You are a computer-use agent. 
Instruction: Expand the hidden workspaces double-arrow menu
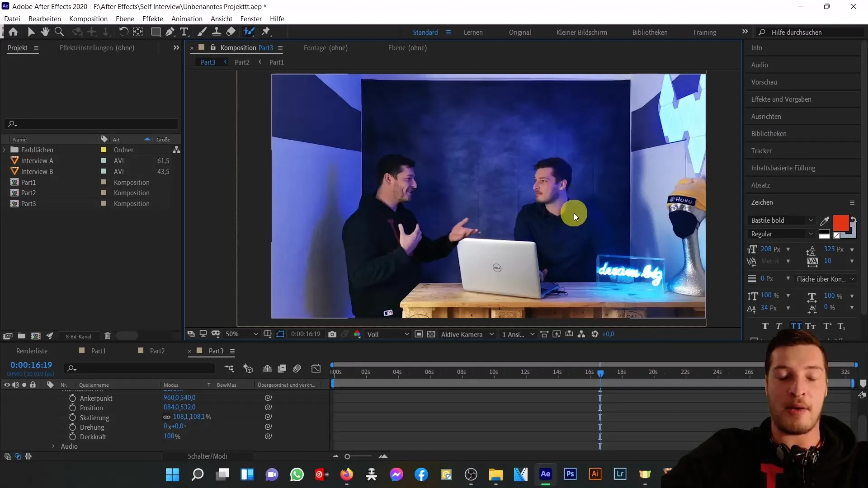click(x=745, y=32)
